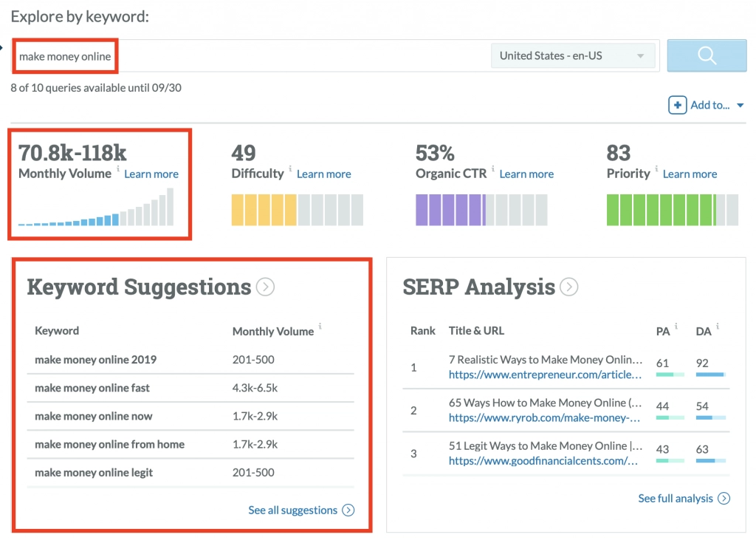Open the United States - en-US locale dropdown
The height and width of the screenshot is (543, 756).
click(x=573, y=56)
